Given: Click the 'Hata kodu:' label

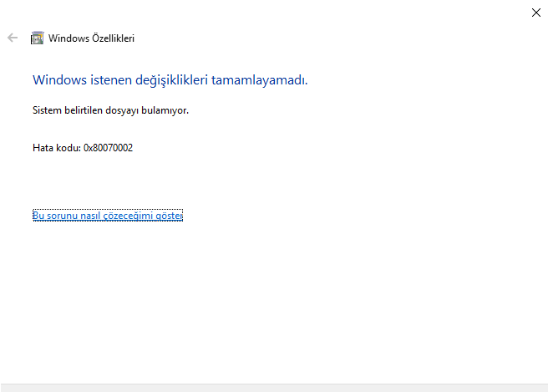Looking at the screenshot, I should 56,148.
